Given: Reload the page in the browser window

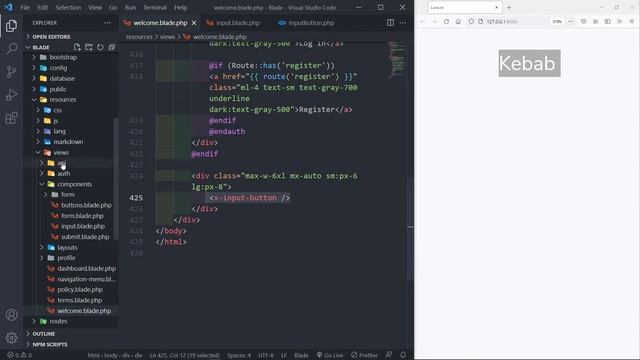Looking at the screenshot, I should (x=446, y=22).
